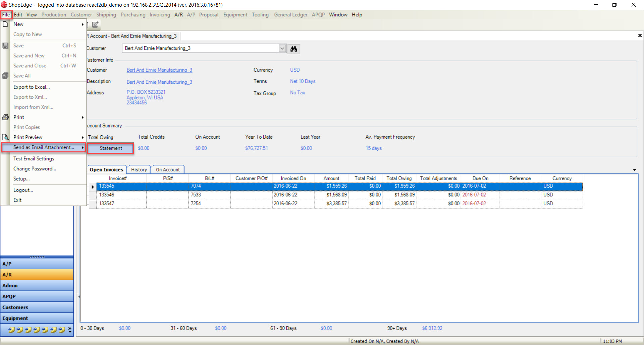Open the Equipment navigation pane section

(37, 318)
